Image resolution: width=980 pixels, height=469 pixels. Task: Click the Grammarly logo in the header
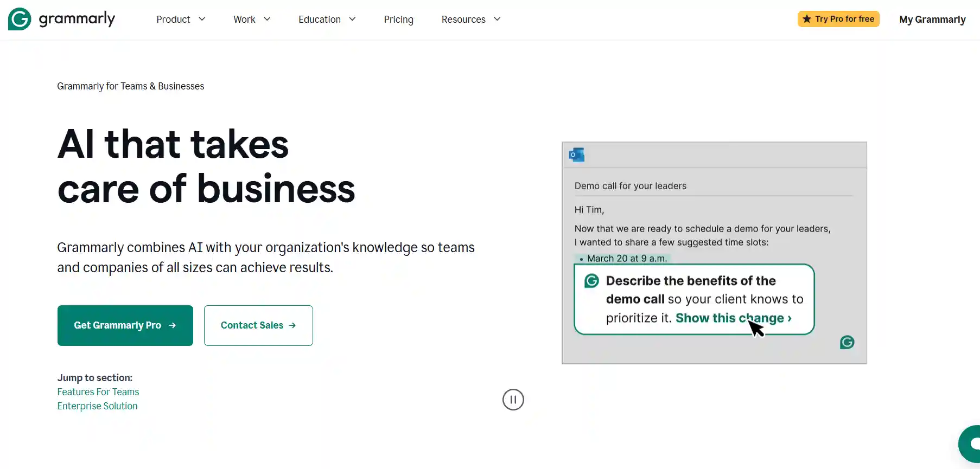click(x=61, y=19)
